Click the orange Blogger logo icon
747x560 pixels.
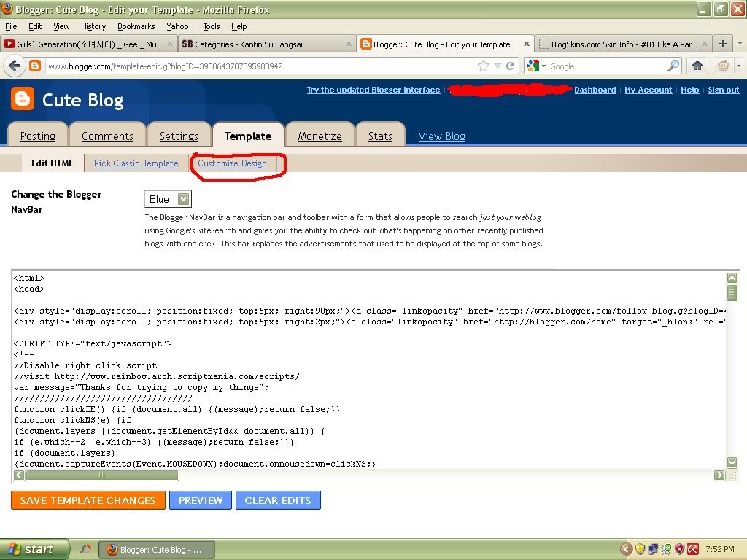23,99
